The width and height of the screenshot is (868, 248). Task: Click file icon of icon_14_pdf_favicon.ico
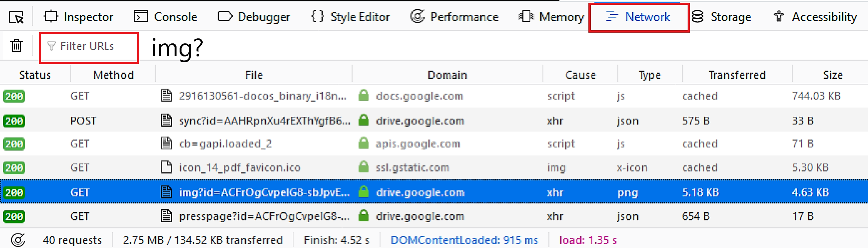(x=166, y=167)
